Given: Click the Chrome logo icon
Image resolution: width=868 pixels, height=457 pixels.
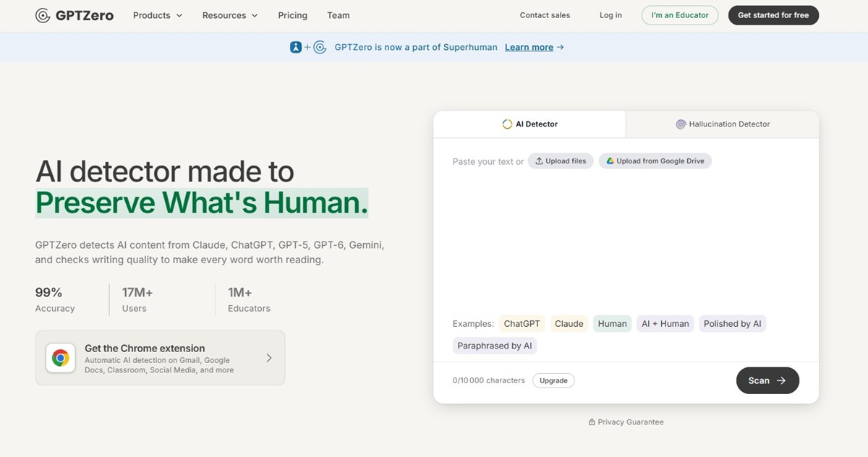Looking at the screenshot, I should pos(61,358).
